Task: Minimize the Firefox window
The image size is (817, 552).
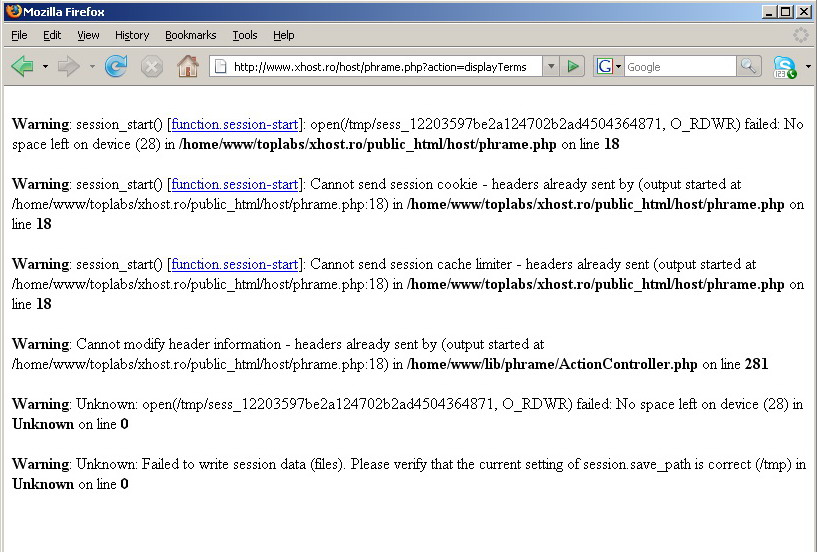Action: click(769, 11)
